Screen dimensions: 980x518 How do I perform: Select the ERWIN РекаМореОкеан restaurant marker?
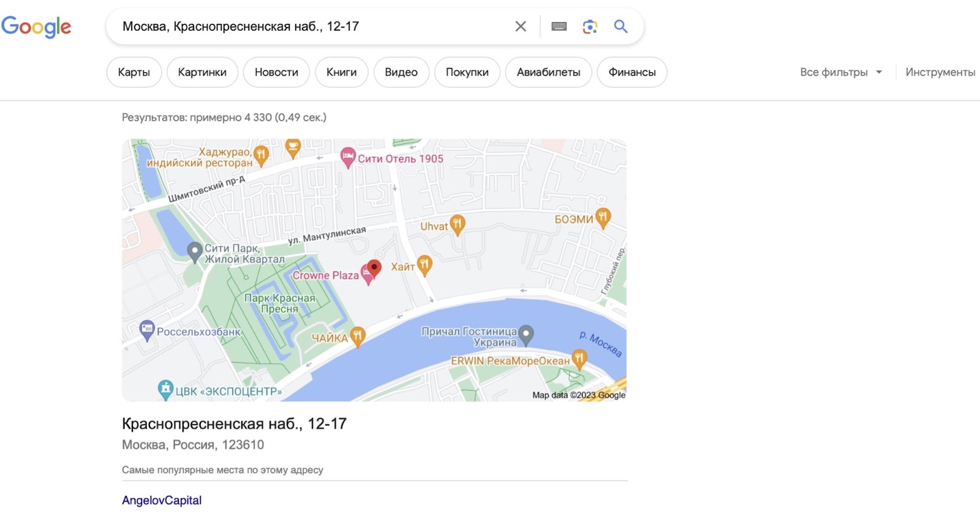579,359
